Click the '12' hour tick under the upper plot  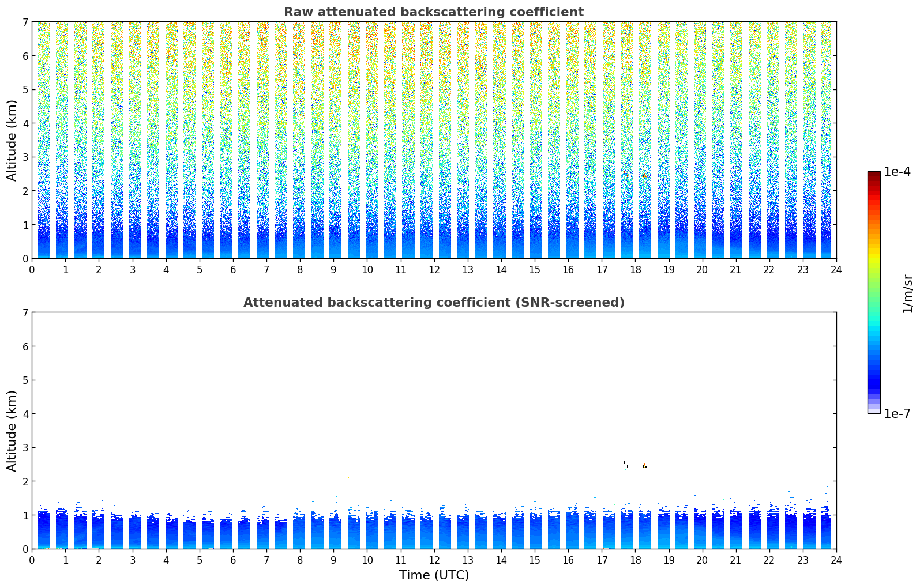click(434, 270)
